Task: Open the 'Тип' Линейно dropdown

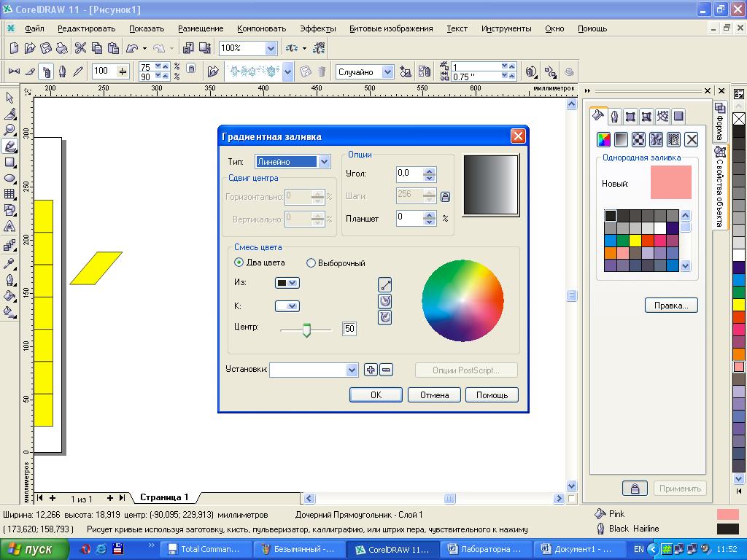Action: tap(325, 162)
